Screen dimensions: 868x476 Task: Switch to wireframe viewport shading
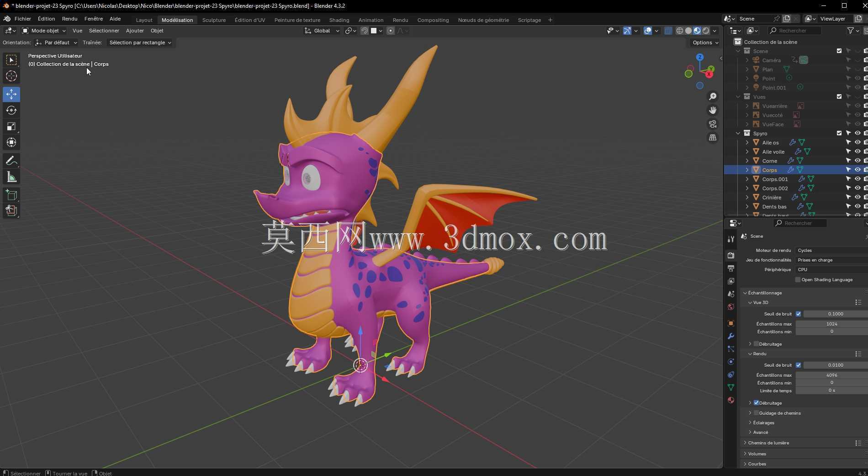pyautogui.click(x=680, y=31)
